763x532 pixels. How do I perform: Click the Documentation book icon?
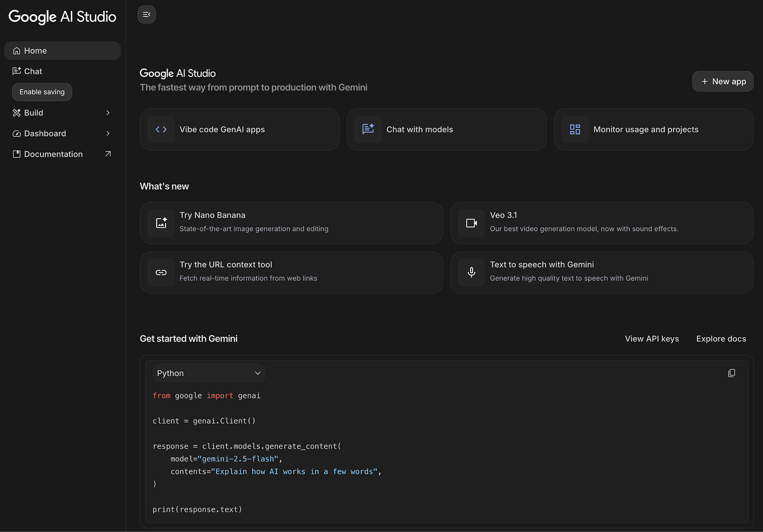[17, 154]
